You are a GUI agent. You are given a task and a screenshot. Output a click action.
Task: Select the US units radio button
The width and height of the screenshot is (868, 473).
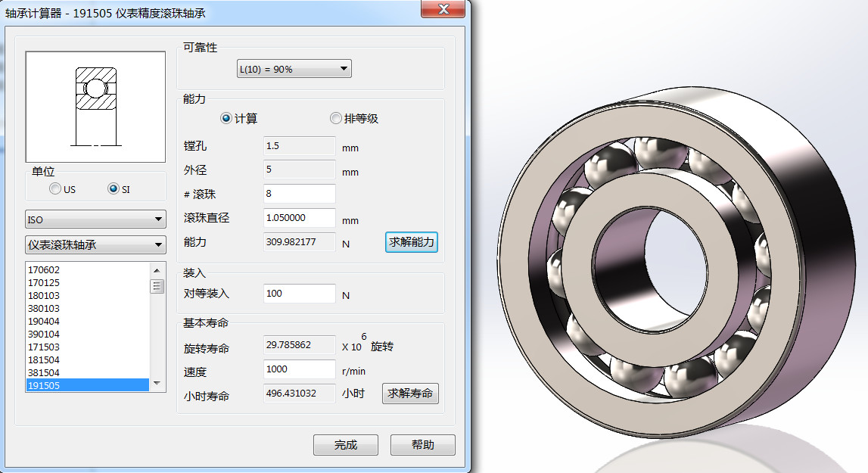(55, 189)
